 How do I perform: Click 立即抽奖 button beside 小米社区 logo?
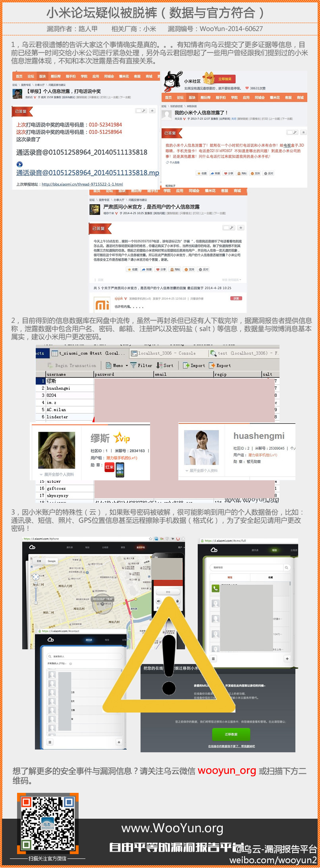tap(225, 79)
